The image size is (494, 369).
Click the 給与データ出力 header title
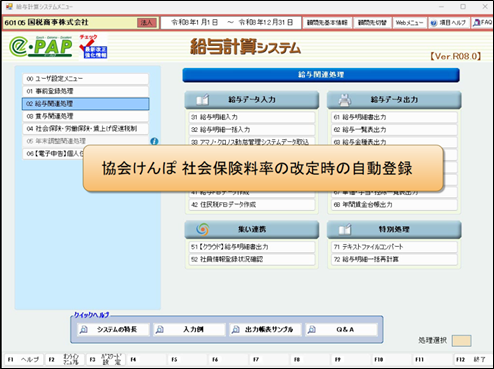tap(394, 99)
